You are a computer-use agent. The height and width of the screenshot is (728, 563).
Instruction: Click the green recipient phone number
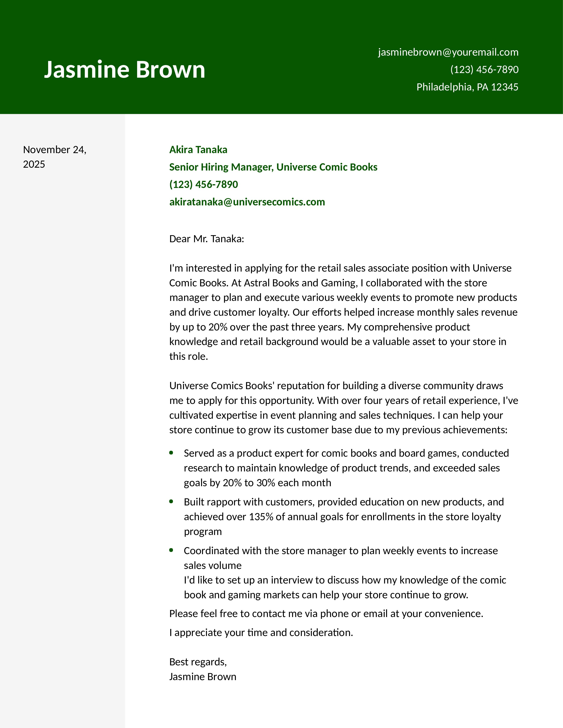[x=204, y=184]
